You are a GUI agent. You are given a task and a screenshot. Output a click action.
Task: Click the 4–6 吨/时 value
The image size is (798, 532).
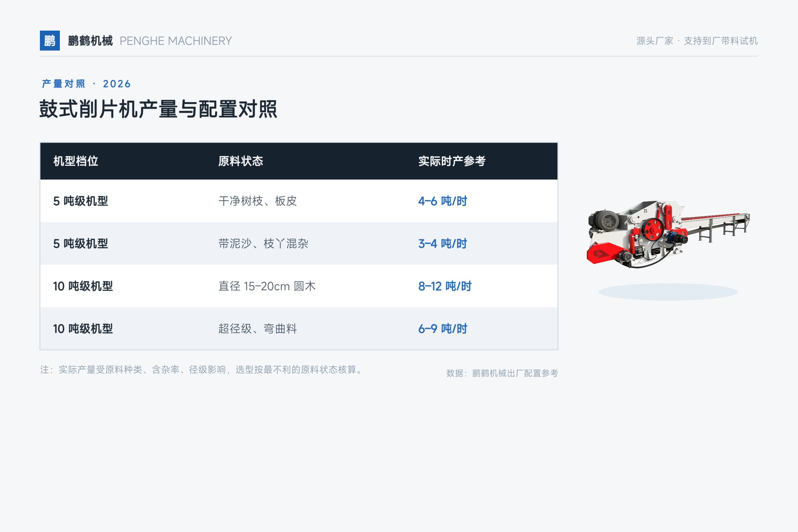click(x=443, y=201)
